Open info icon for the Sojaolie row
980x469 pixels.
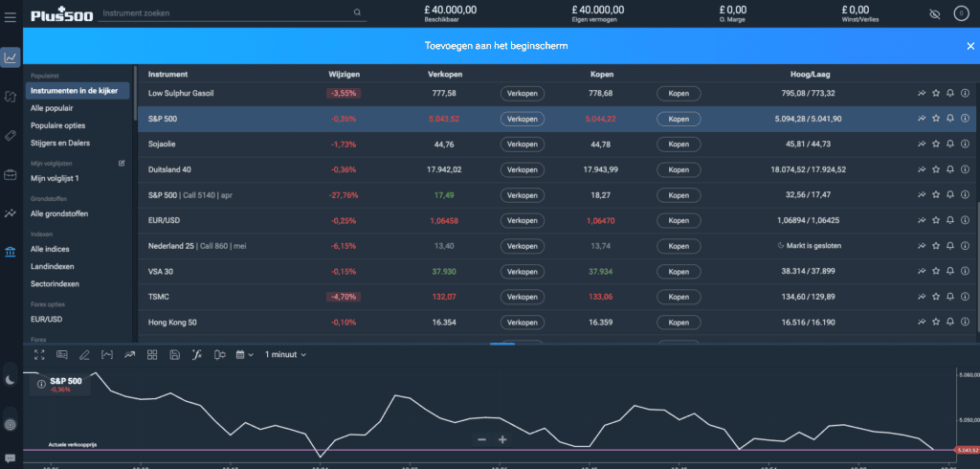(x=965, y=144)
